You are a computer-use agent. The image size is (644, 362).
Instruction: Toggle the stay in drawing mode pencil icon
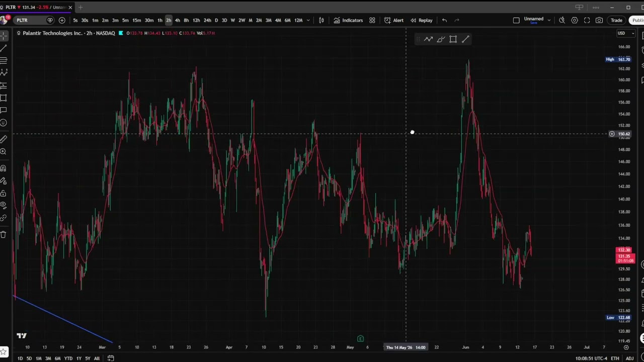tap(3, 181)
